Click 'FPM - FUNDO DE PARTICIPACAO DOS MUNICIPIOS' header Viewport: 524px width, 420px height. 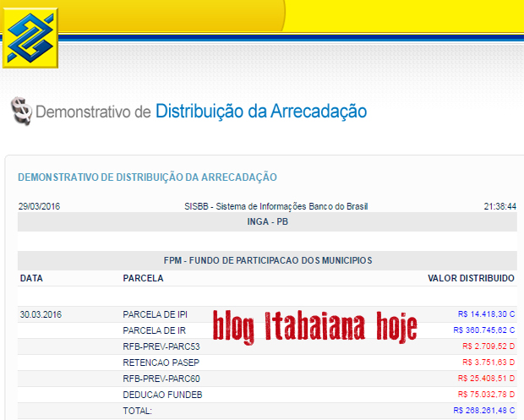click(267, 260)
